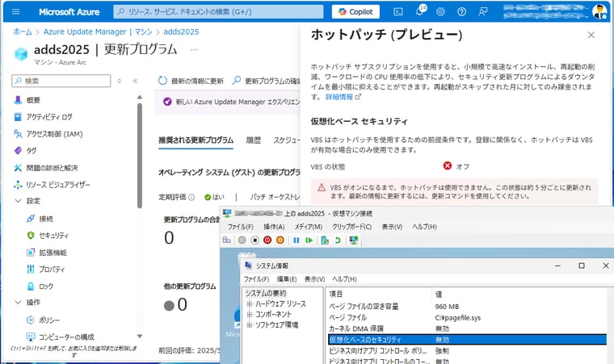Turn off the VM with the black stop button
614x364 pixels.
254,240
